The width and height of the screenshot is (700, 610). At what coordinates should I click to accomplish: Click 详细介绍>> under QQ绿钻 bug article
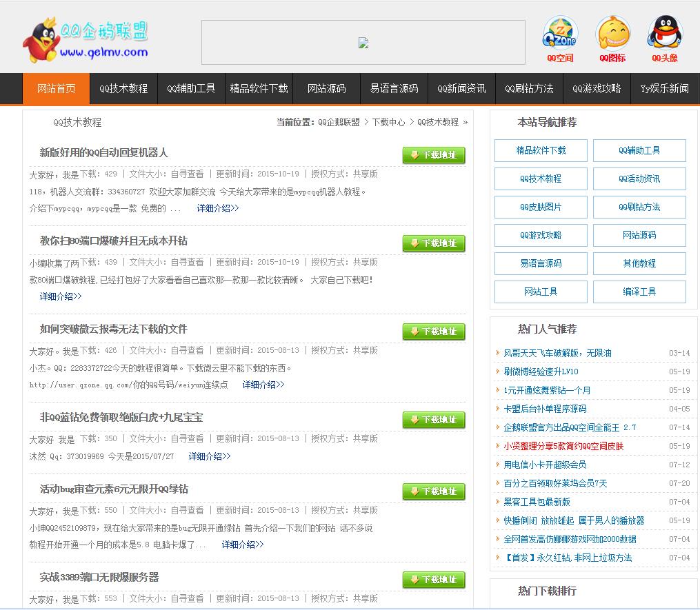tap(243, 545)
